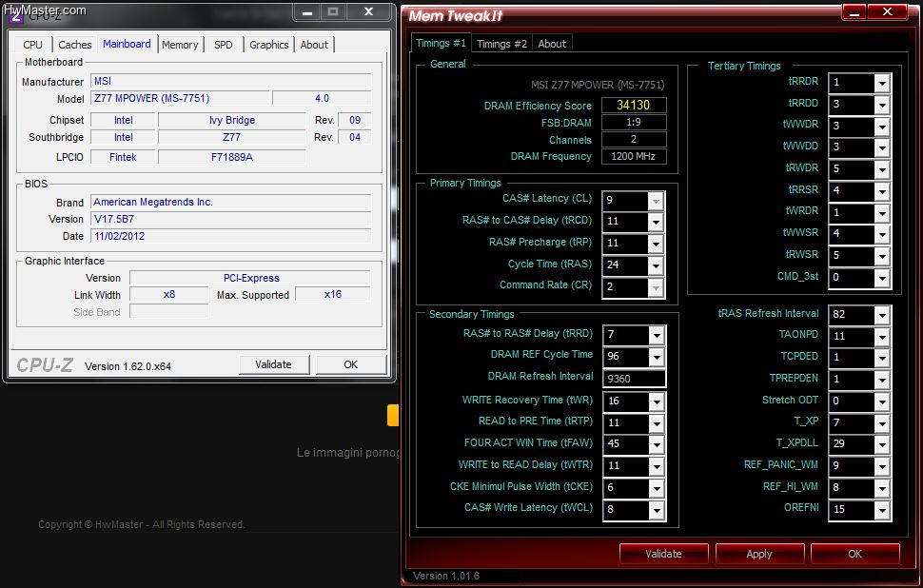Open the TPREPDEN dropdown
The width and height of the screenshot is (923, 588).
coord(882,380)
